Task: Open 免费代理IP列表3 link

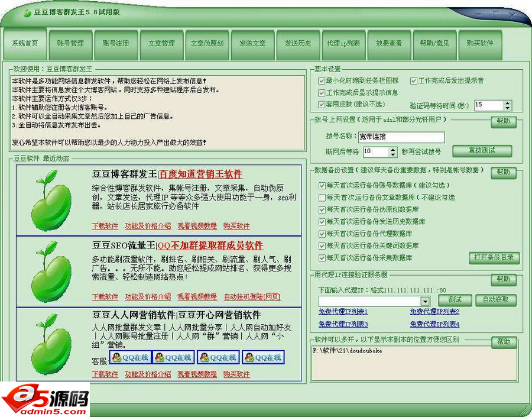Action: coord(343,324)
